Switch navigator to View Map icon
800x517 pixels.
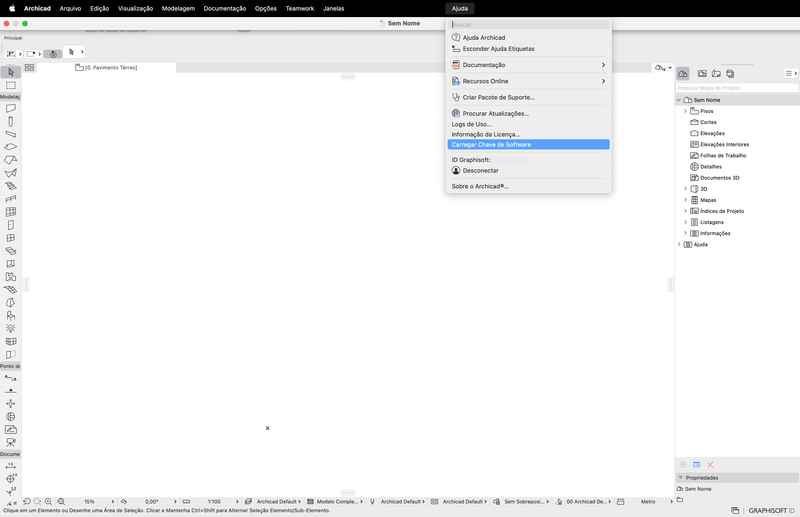coord(703,73)
